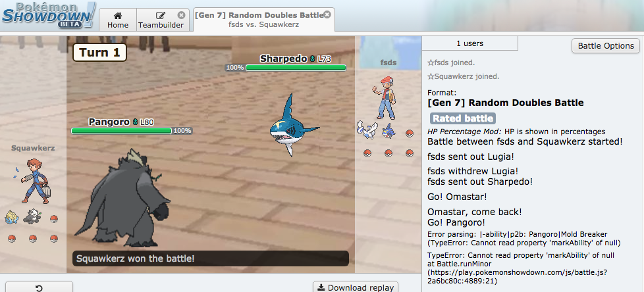Screen dimensions: 644x292
Task: Open the Home tab
Action: (x=118, y=20)
